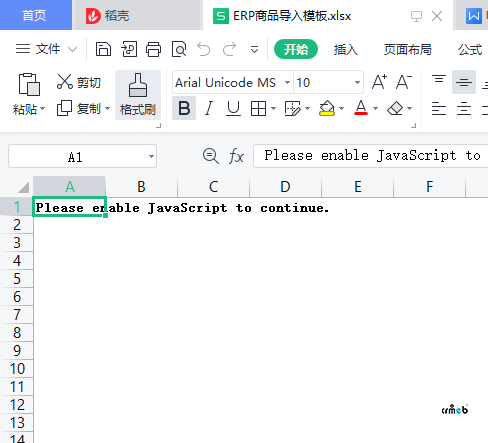Click the eraser clear formatting icon

click(x=396, y=108)
